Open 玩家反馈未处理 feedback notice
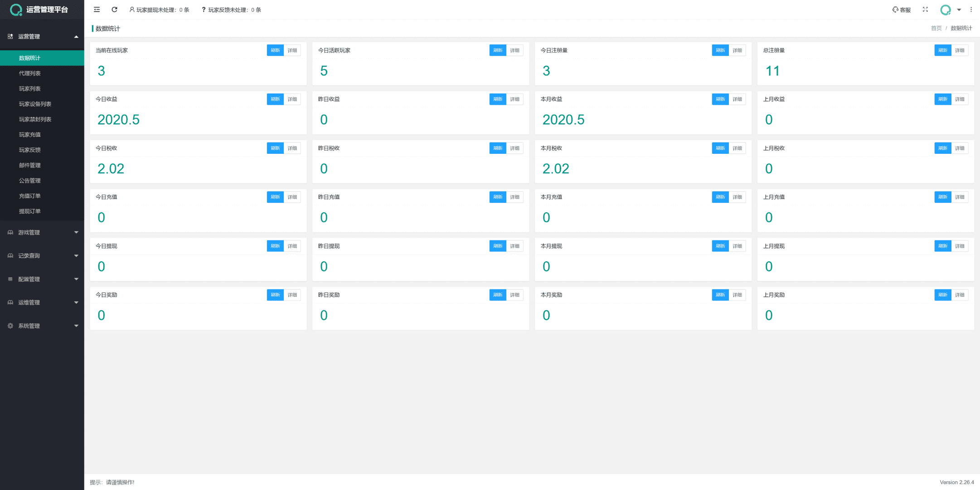980x490 pixels. [231, 10]
